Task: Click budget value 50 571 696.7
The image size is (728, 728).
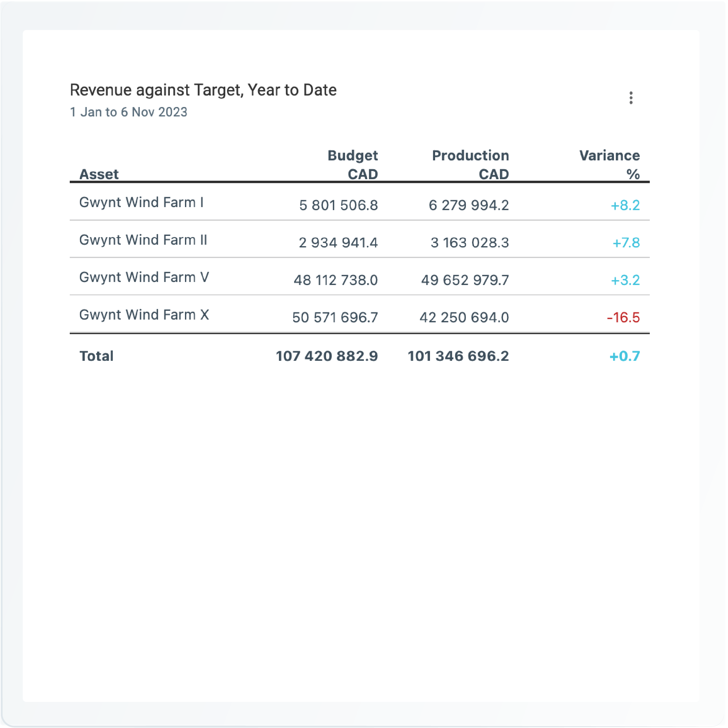Action: (x=335, y=317)
